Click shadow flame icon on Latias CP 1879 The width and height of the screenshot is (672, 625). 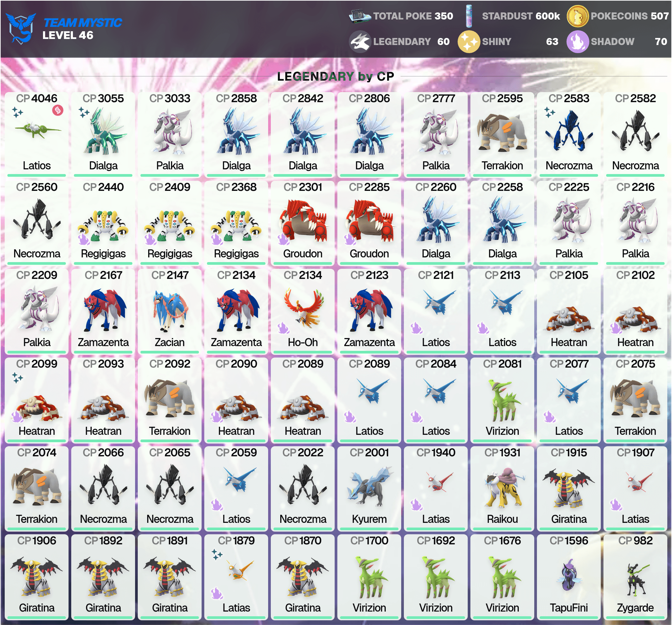click(217, 593)
